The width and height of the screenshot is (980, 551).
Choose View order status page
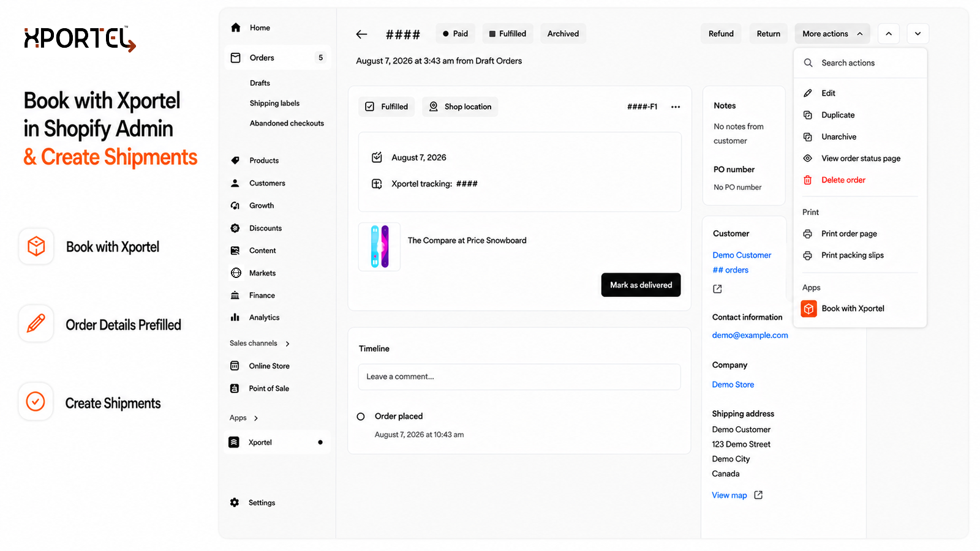(860, 159)
